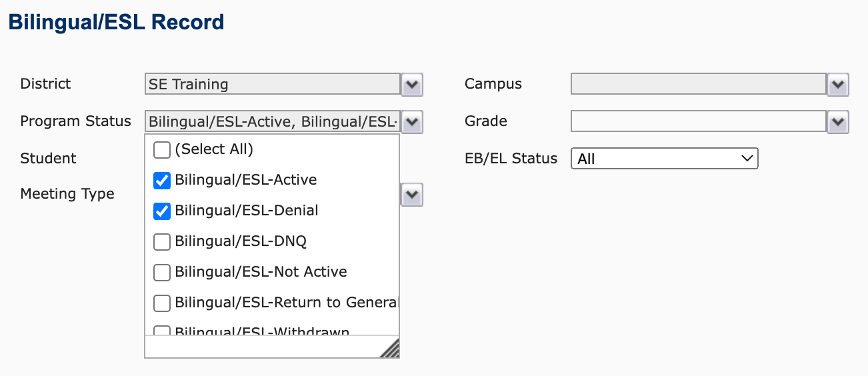Image resolution: width=868 pixels, height=376 pixels.
Task: Uncheck the Bilingual/ESL-Active checkbox
Action: click(162, 180)
